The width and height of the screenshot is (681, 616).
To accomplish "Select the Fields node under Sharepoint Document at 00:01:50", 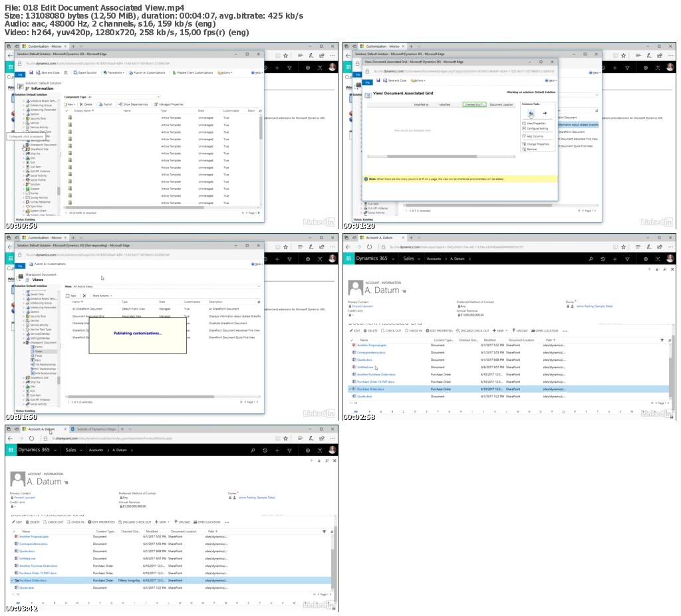I will click(x=37, y=356).
